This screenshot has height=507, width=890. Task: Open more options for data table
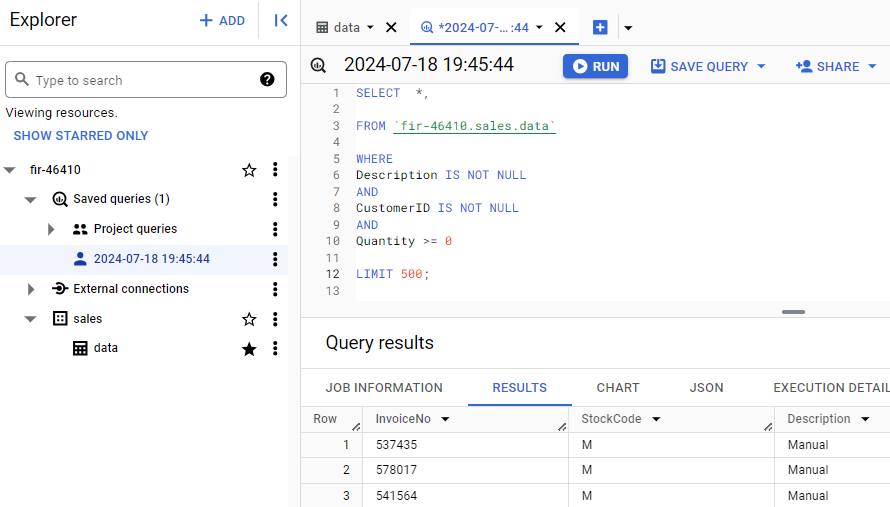point(275,348)
